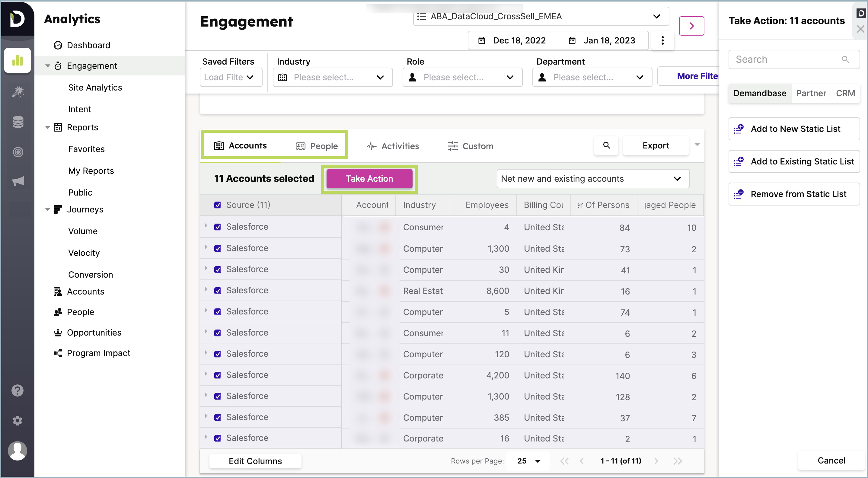Open the Analytics bar chart sidebar icon

click(x=18, y=60)
